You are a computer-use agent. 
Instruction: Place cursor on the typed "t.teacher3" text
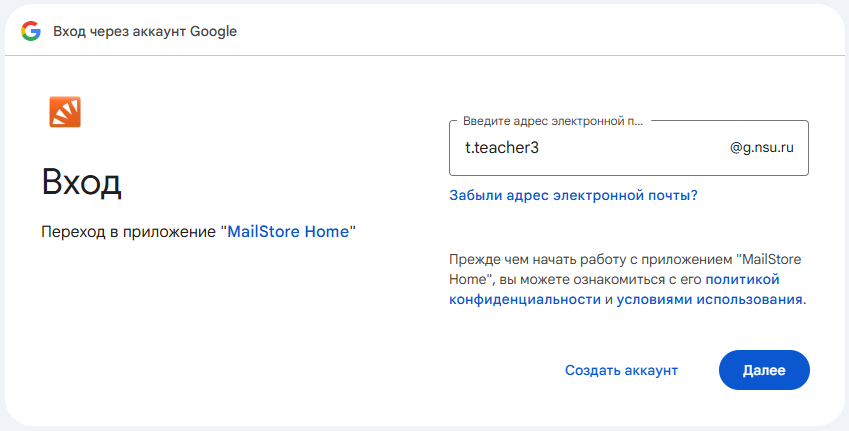click(502, 148)
